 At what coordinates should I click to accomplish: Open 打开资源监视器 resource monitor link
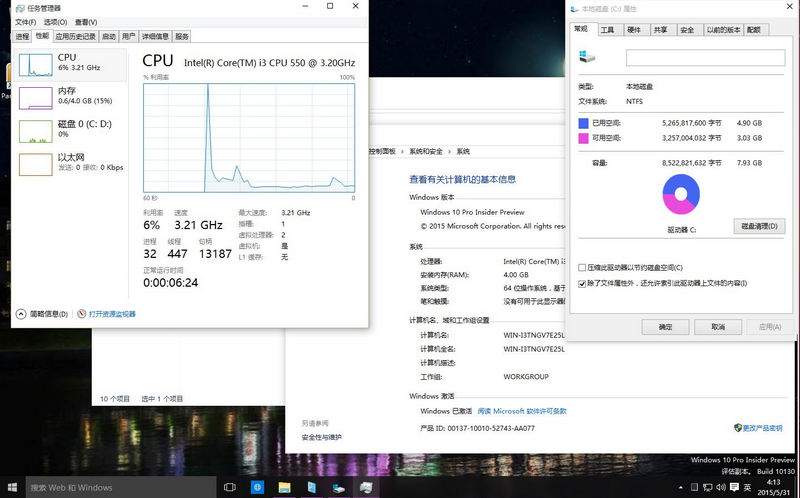point(112,314)
